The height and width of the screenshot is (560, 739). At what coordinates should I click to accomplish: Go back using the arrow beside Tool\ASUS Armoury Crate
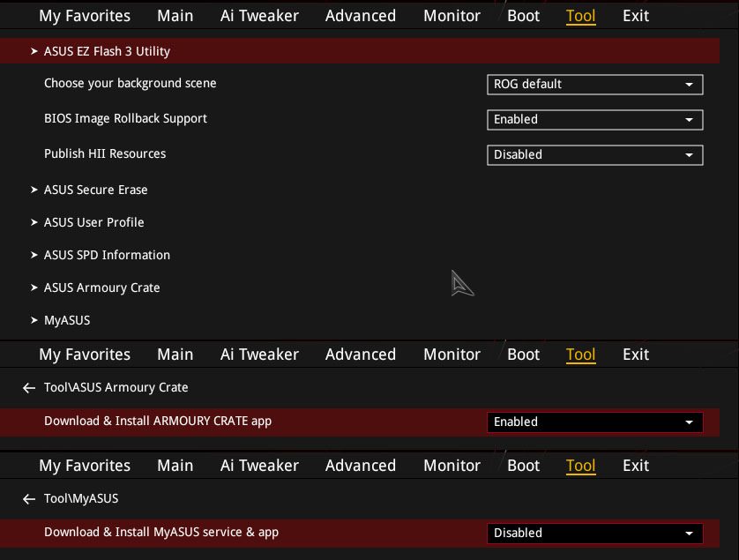click(29, 388)
